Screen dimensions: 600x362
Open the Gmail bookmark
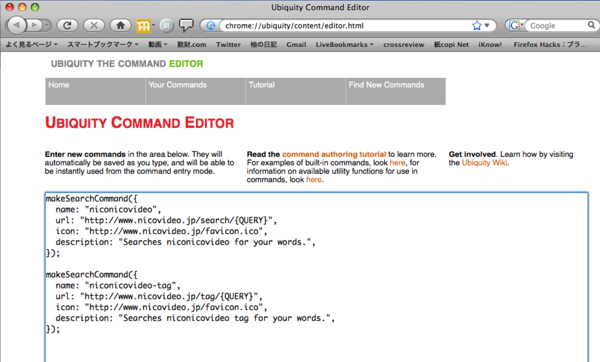[x=296, y=44]
